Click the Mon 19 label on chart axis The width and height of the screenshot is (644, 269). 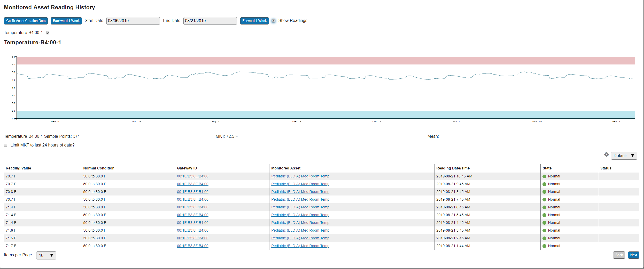tap(537, 121)
